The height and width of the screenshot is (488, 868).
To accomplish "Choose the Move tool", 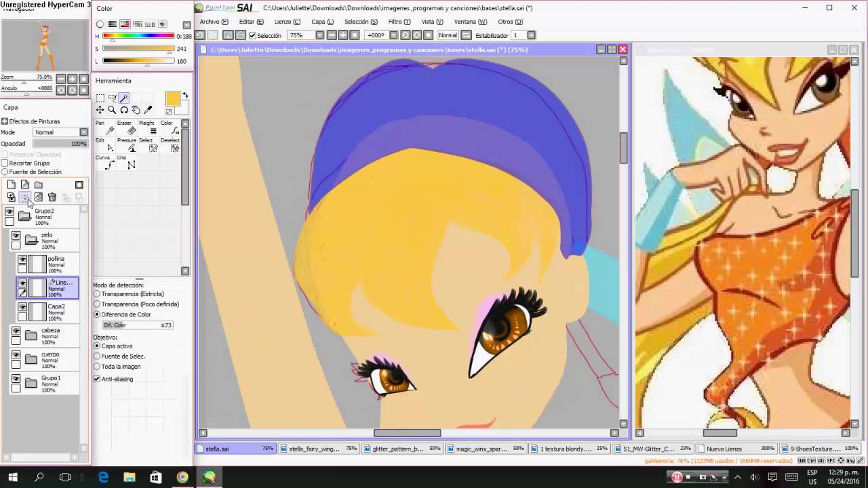I will (x=100, y=110).
